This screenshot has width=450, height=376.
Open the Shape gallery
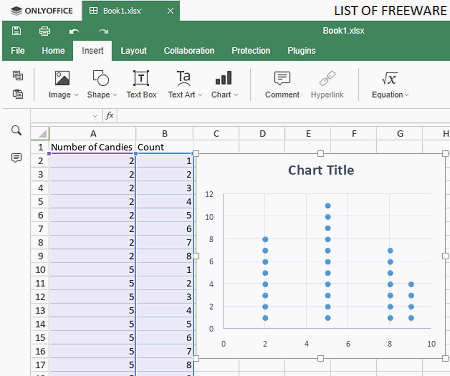click(101, 85)
